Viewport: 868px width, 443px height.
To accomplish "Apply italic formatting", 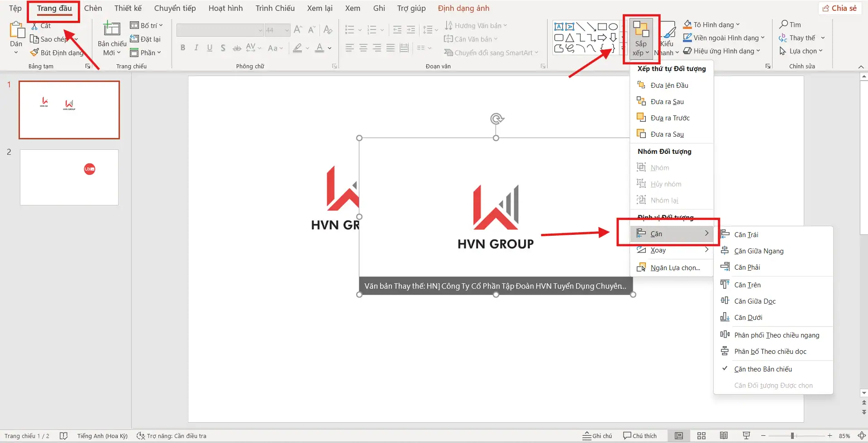I will (196, 48).
